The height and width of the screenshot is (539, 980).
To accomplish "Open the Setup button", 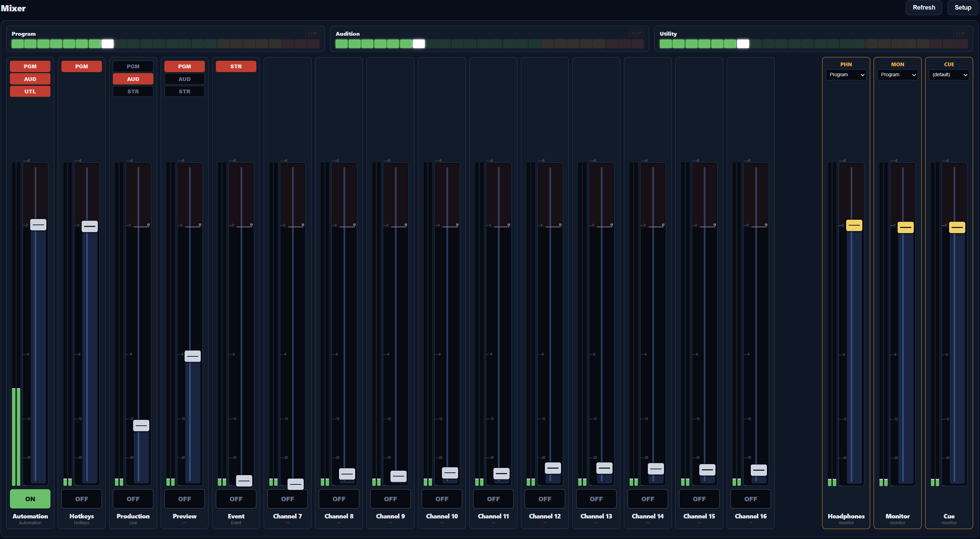I will click(963, 8).
